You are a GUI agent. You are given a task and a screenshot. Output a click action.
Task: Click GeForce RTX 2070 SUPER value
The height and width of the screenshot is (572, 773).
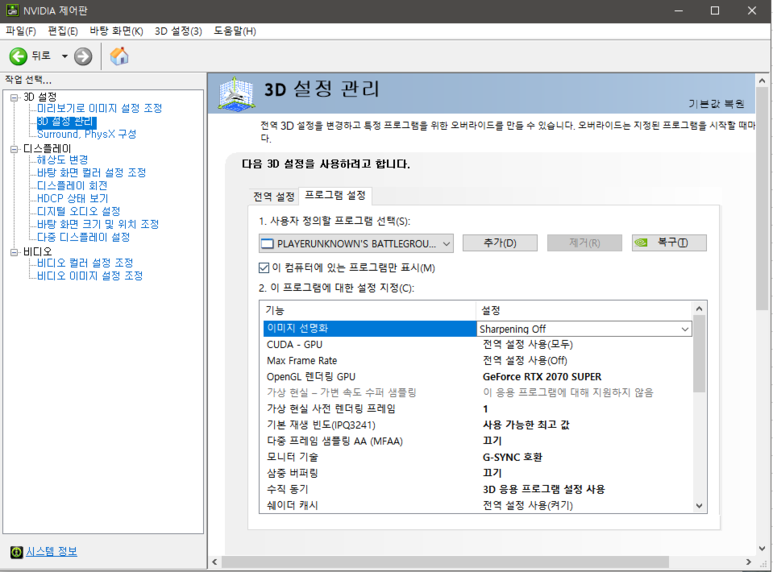[x=542, y=377]
